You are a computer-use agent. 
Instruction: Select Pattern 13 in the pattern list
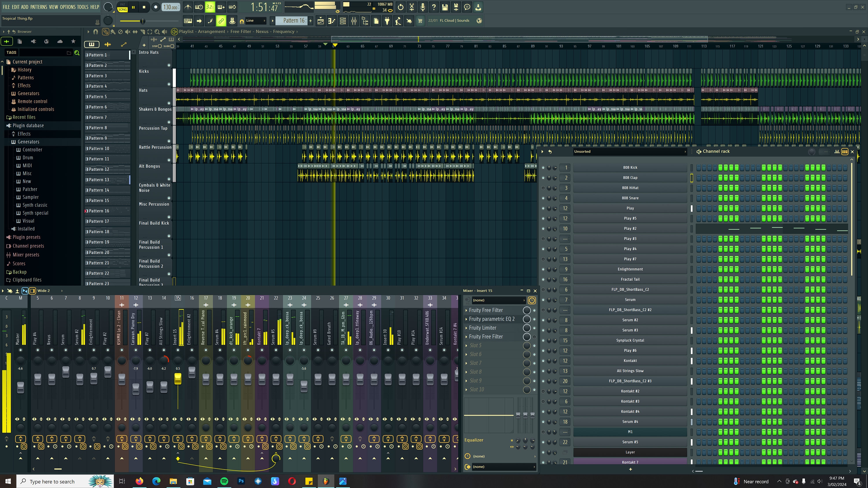pyautogui.click(x=100, y=180)
